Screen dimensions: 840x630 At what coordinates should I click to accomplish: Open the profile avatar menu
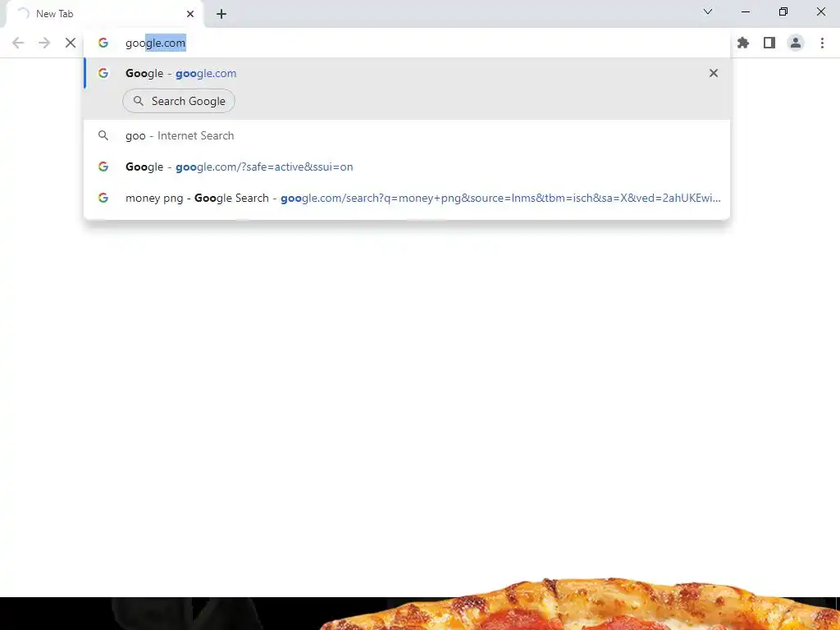(796, 43)
